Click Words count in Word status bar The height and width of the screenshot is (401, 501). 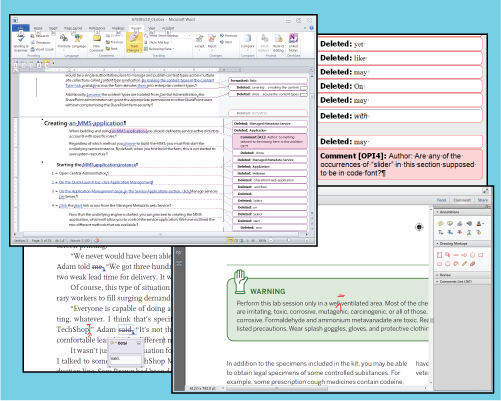[79, 240]
